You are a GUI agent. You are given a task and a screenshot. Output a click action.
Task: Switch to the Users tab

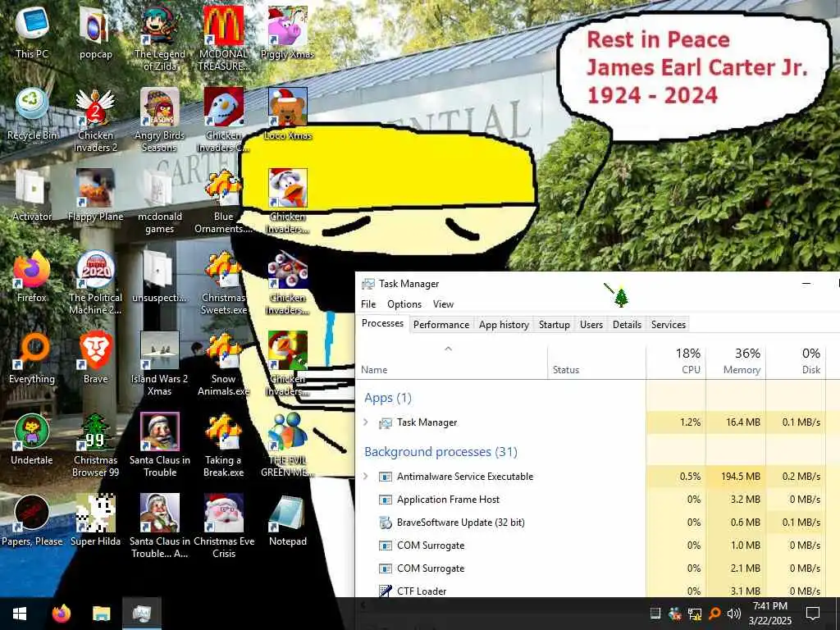pos(591,325)
